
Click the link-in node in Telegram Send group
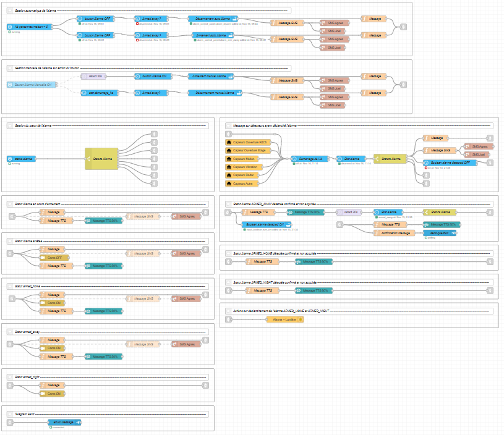pos(10,423)
